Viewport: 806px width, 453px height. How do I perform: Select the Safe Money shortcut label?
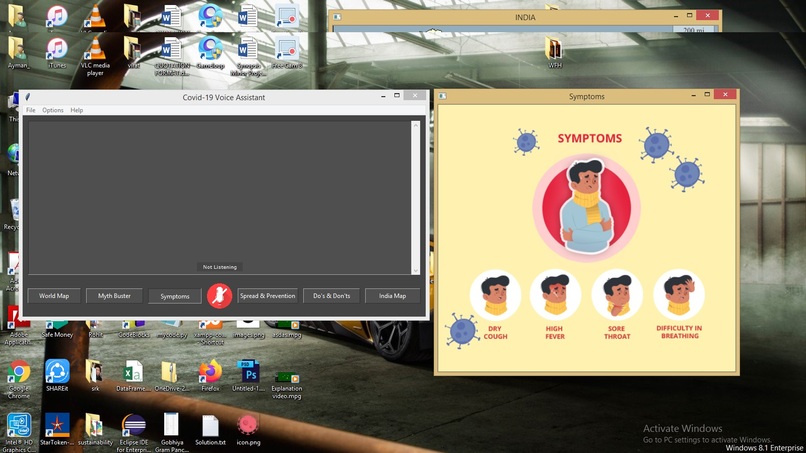click(x=57, y=335)
